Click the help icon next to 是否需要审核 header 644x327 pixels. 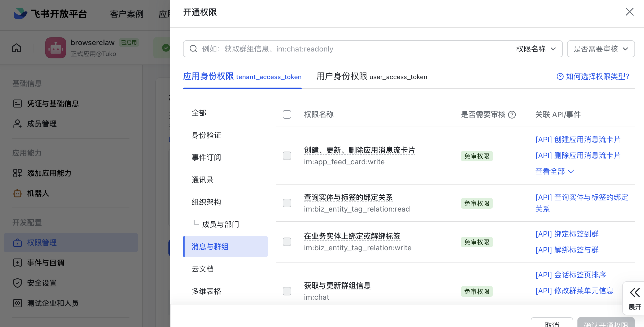click(x=512, y=115)
